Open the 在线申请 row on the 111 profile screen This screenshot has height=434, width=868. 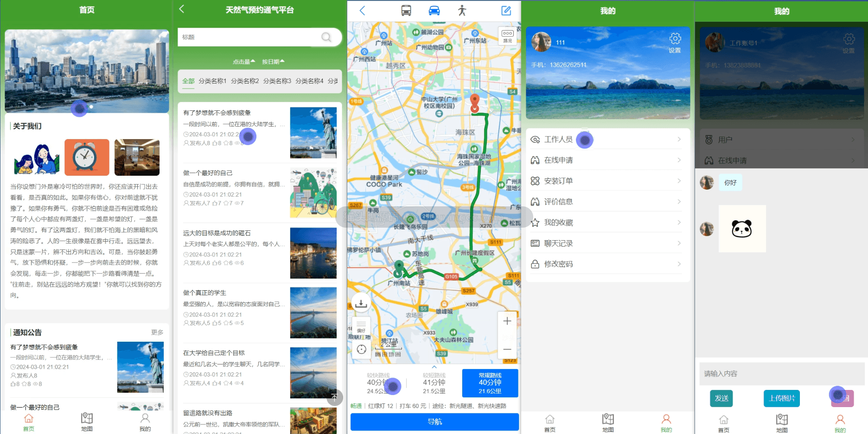click(608, 160)
